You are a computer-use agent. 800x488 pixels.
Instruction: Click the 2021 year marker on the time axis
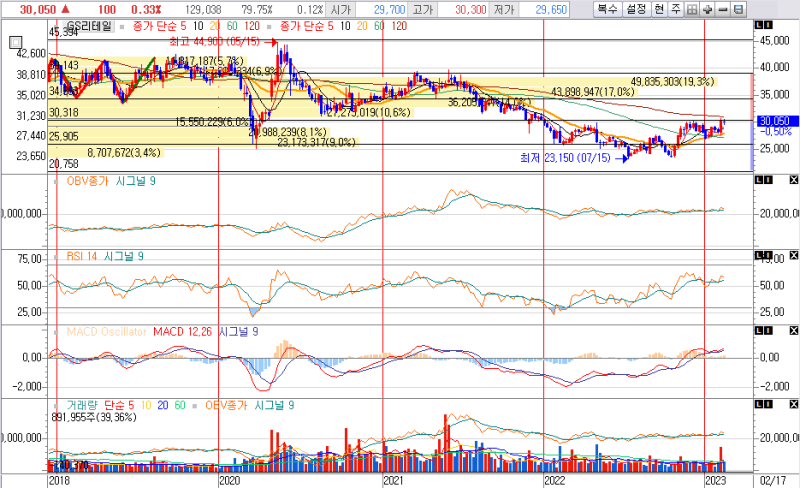coord(393,481)
